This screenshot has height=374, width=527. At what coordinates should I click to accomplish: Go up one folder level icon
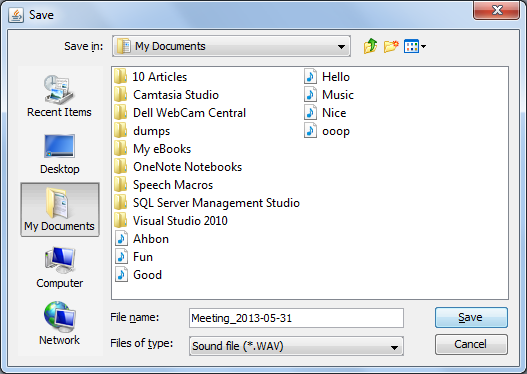(x=370, y=46)
